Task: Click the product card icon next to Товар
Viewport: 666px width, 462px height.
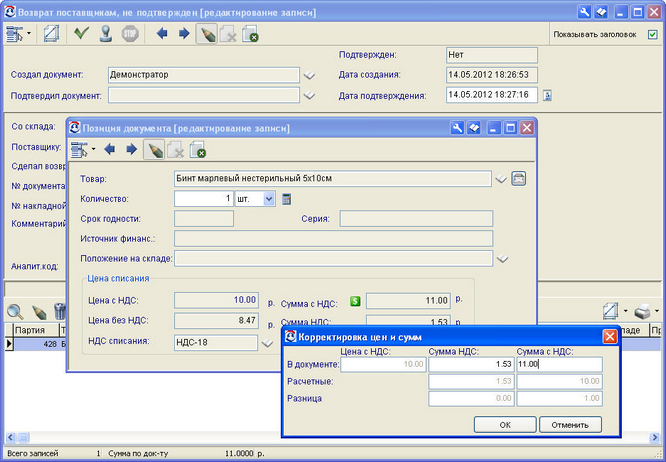Action: pos(519,178)
